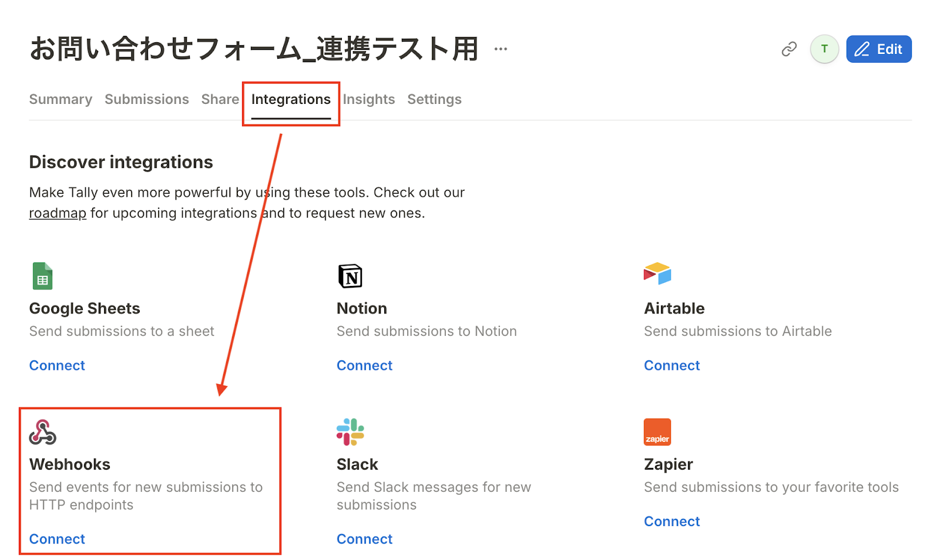Follow the roadmap link
Screen dimensions: 940x560
coord(58,213)
